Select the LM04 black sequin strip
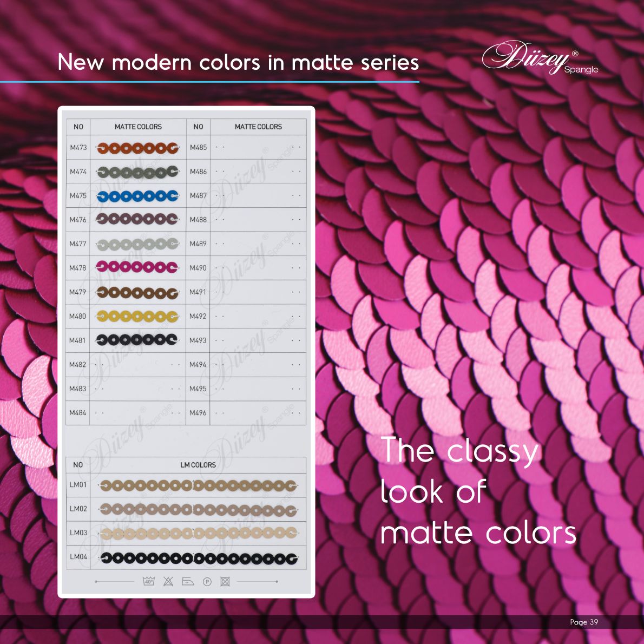The image size is (644, 644). (199, 557)
